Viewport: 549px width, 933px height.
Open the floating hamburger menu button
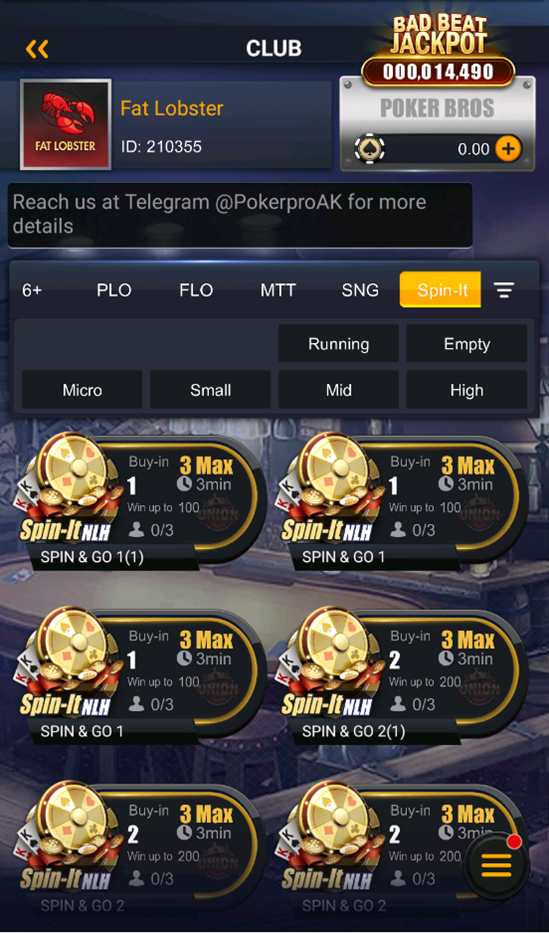pyautogui.click(x=496, y=865)
